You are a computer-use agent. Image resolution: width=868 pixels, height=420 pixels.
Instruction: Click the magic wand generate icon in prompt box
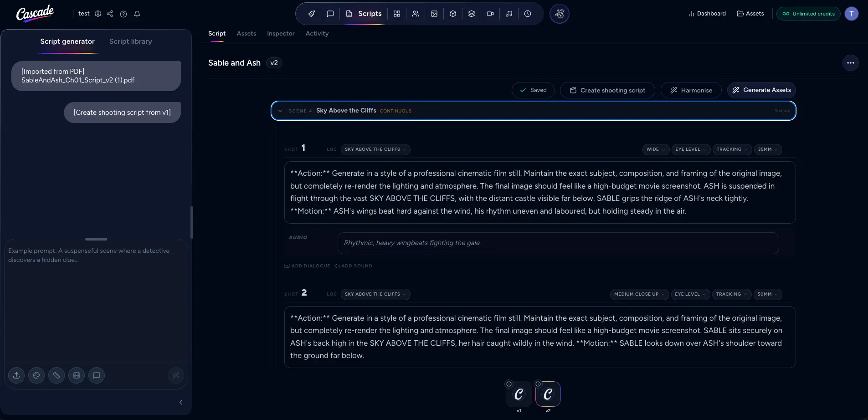coord(176,375)
